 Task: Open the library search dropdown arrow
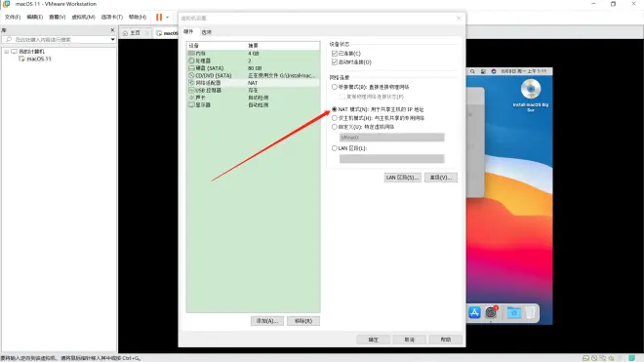[x=112, y=39]
